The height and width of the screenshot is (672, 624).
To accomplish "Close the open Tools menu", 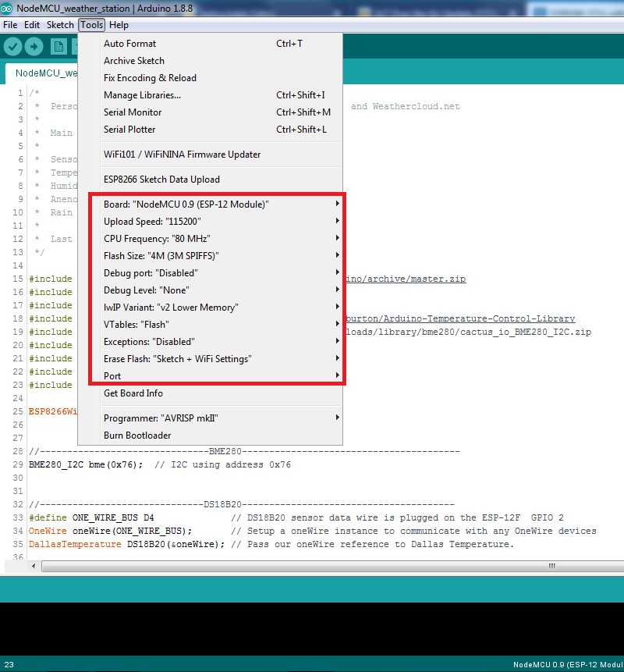I will (92, 25).
